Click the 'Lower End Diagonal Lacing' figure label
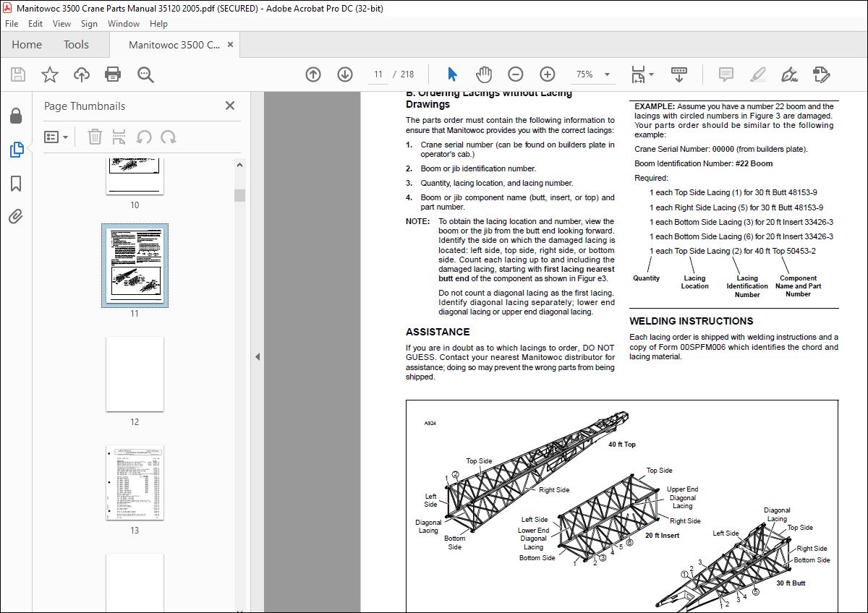This screenshot has height=613, width=868. [x=533, y=539]
